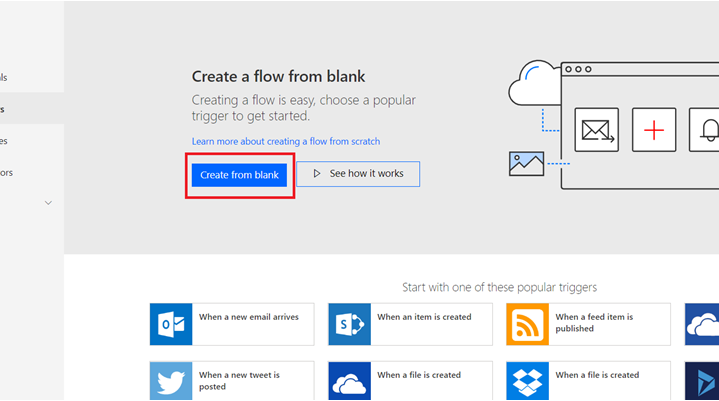Viewport: 719px width, 401px height.
Task: Click the See how it works button
Action: [358, 174]
